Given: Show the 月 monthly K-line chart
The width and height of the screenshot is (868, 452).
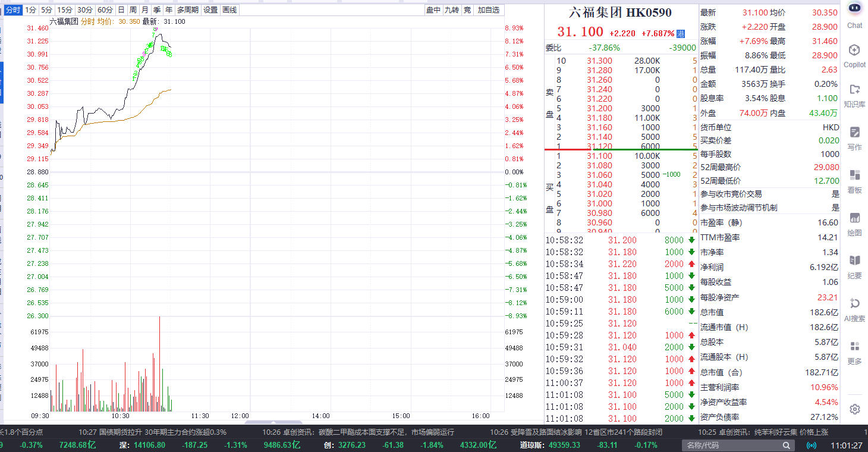Looking at the screenshot, I should (x=145, y=10).
